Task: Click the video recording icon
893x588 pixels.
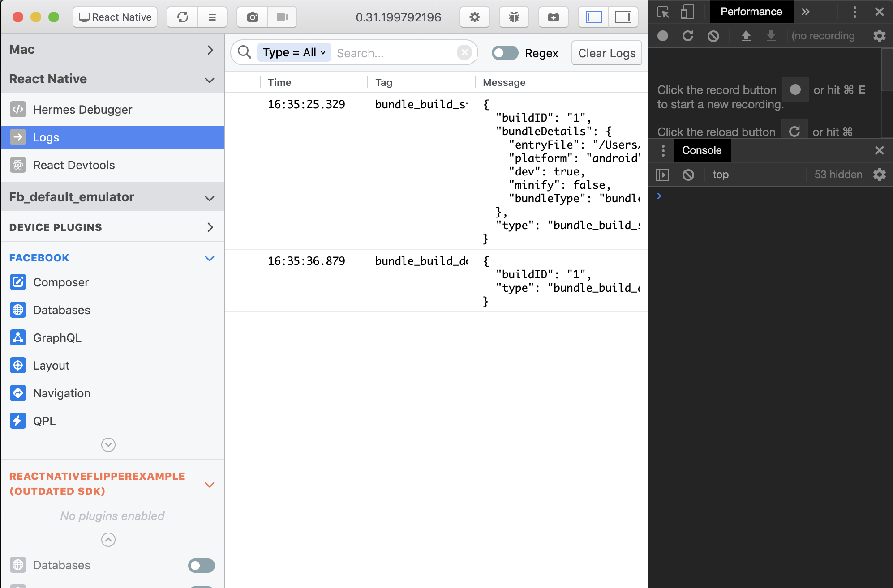Action: click(x=282, y=17)
